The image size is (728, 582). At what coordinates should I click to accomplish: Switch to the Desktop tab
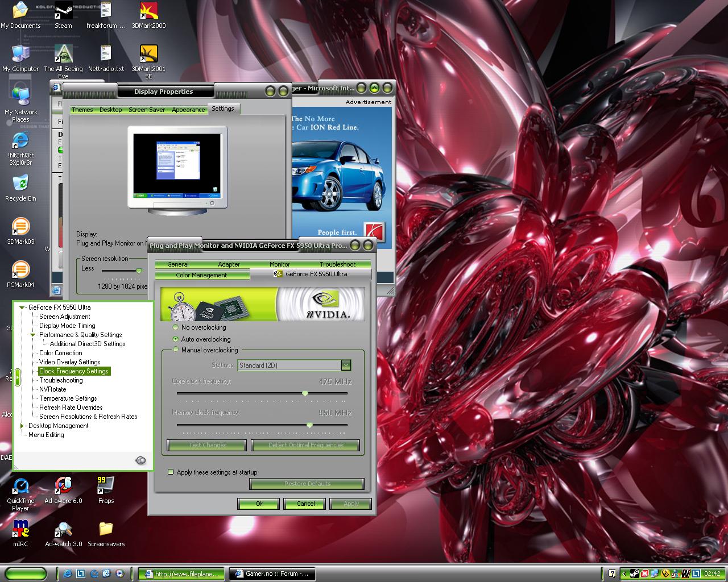pos(110,110)
